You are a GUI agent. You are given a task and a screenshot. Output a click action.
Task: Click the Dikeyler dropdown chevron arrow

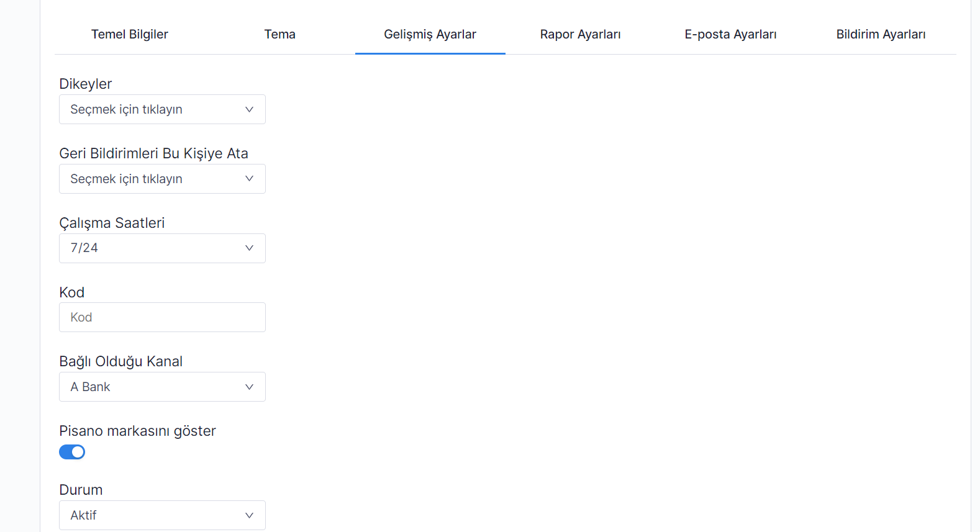[249, 109]
